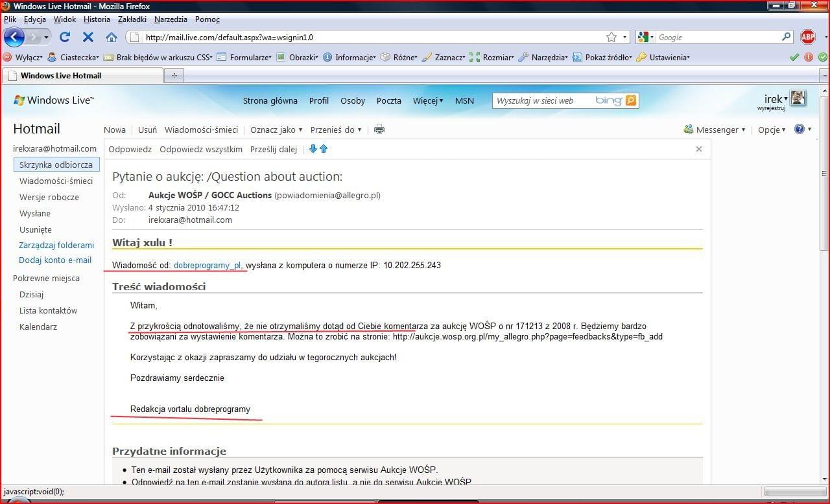Image resolution: width=830 pixels, height=504 pixels.
Task: Open Ciasteczka developer toolbar menu
Action: [x=73, y=57]
